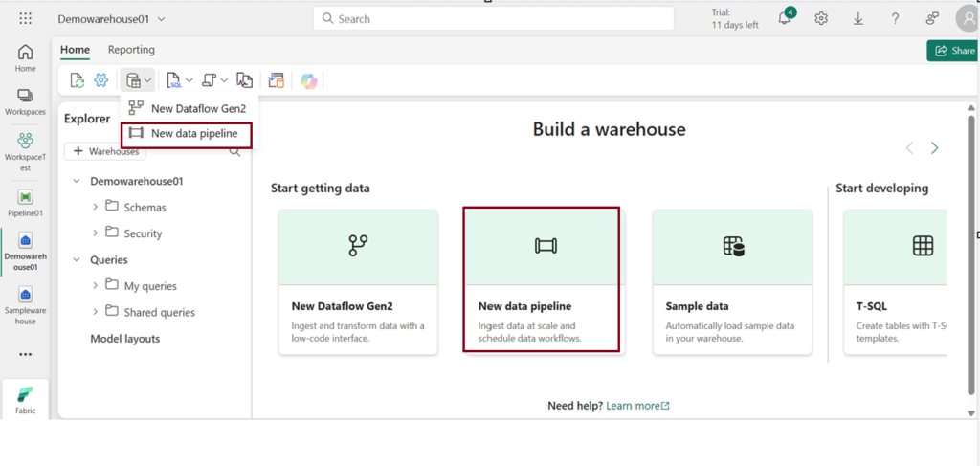980x466 pixels.
Task: Click the Search input field
Action: click(498, 18)
